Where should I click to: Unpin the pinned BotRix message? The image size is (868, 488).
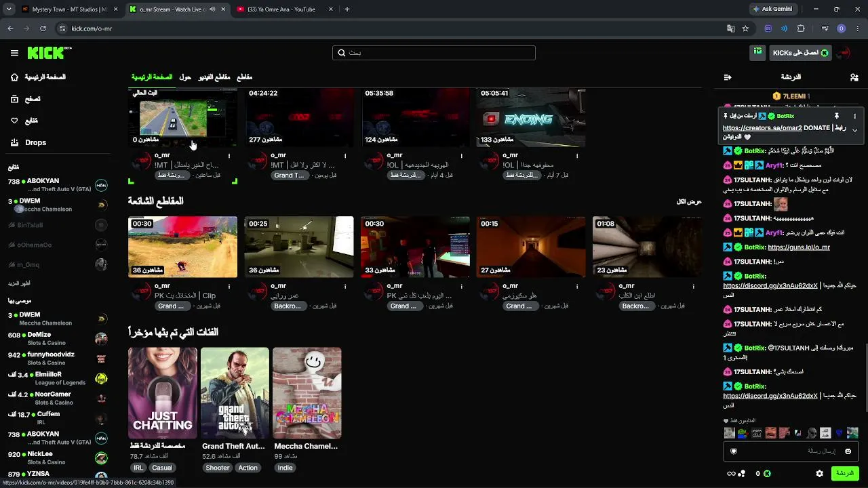point(837,116)
